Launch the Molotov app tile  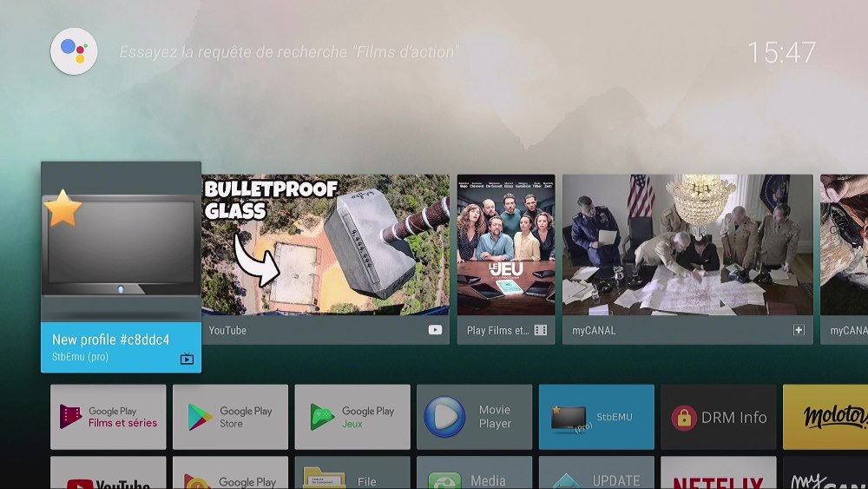click(x=825, y=417)
